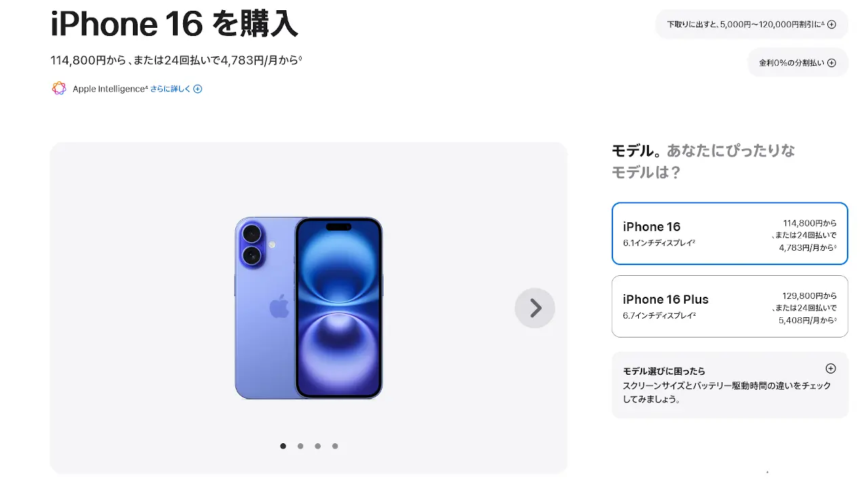Click the Apple Intelligence colorful logo icon
Screen dimensions: 868x488
coord(59,88)
